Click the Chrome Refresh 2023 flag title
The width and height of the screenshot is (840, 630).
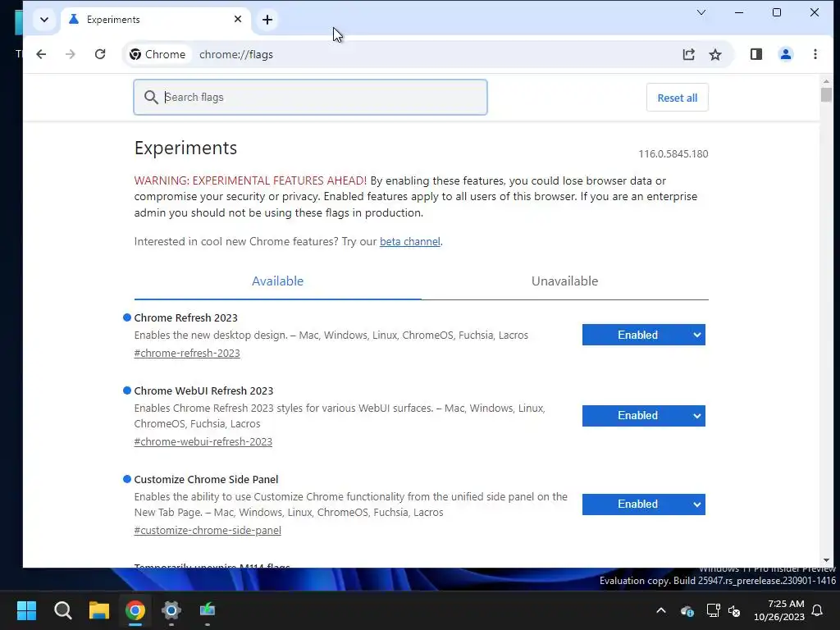(186, 317)
